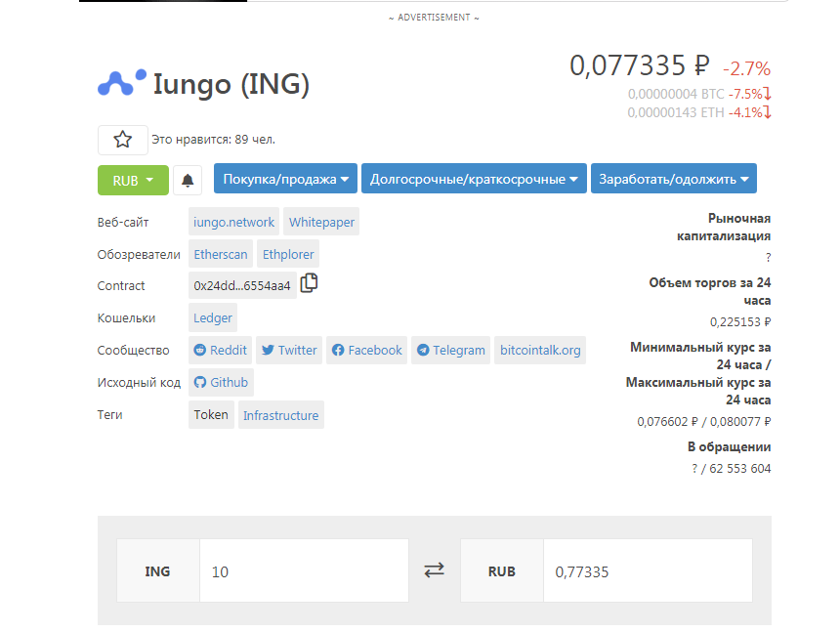Open Ledger wallet link
The image size is (840, 632).
pos(213,317)
